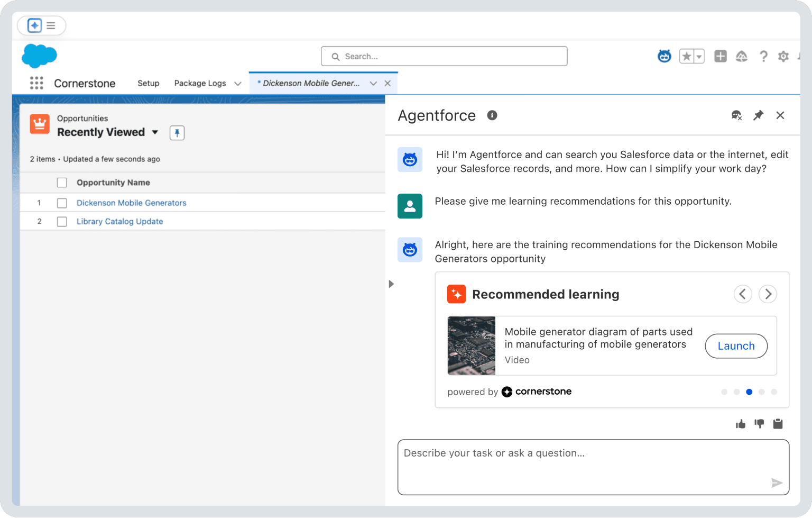This screenshot has width=812, height=518.
Task: Open Salesforce global search setup icon
Action: [x=336, y=56]
